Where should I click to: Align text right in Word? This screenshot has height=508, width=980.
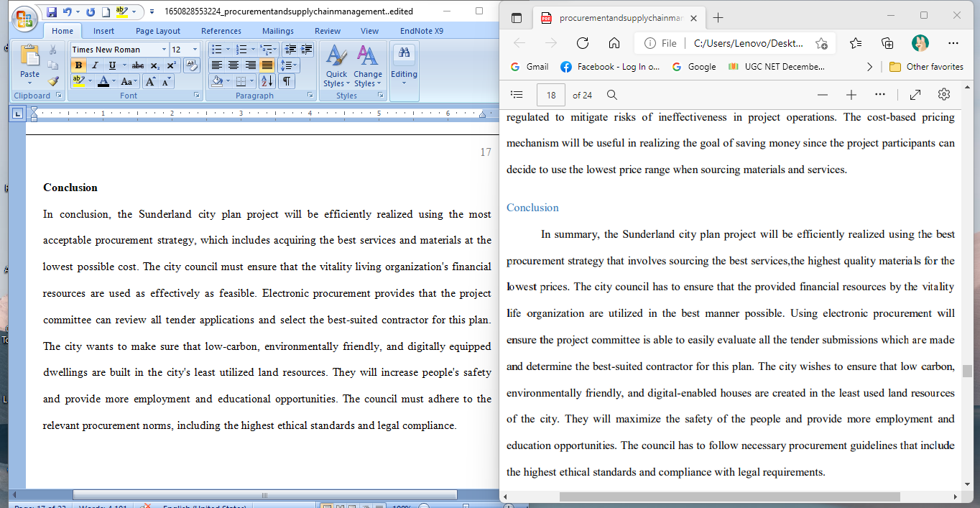(250, 65)
